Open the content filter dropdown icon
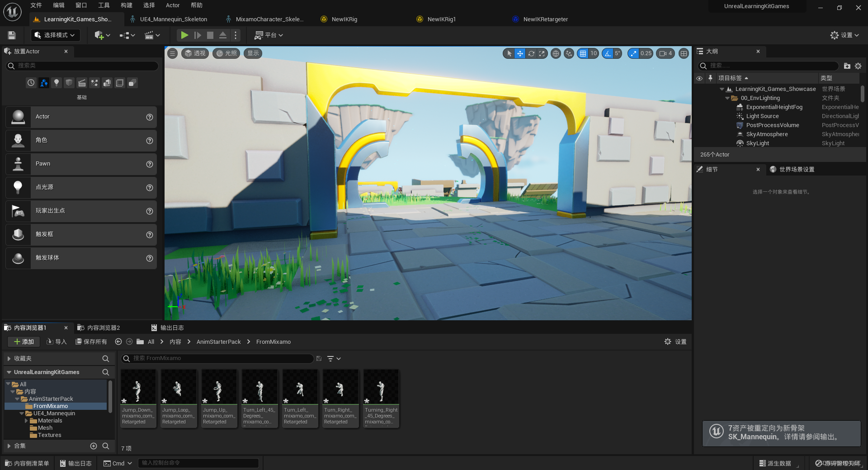This screenshot has height=470, width=868. tap(334, 359)
